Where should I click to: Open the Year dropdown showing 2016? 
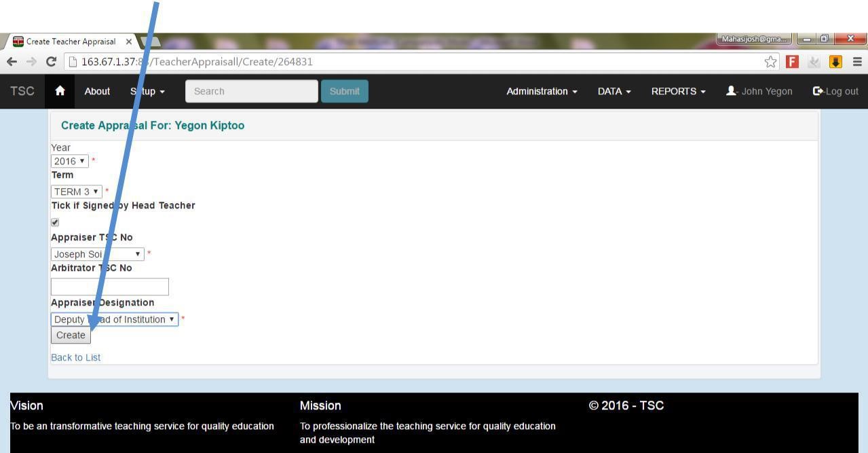click(70, 161)
